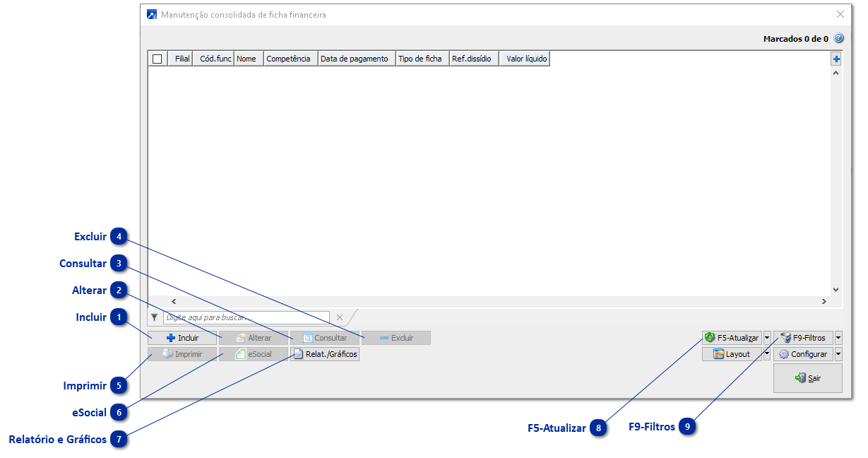Sort by Ref.dissídio column header

tap(474, 59)
